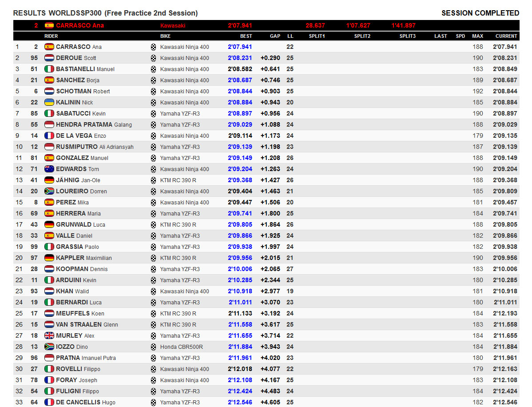Click rider name KAPPLER Maximilian

[x=84, y=258]
